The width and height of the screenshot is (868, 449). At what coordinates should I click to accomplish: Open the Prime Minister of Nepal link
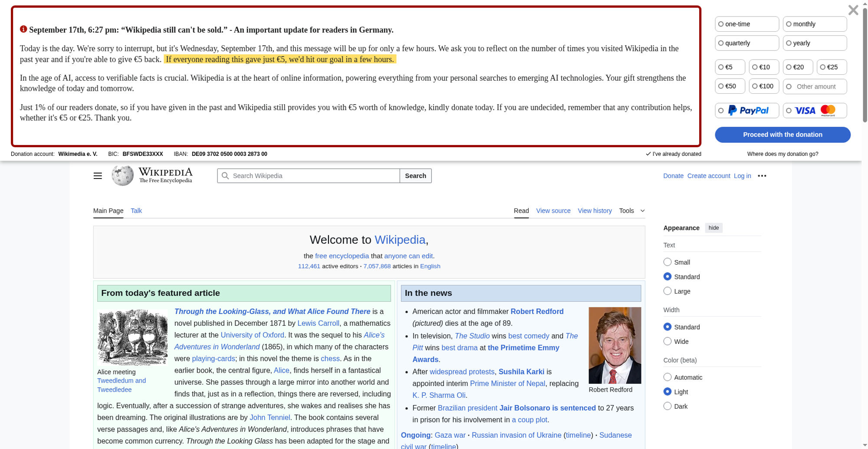point(507,383)
